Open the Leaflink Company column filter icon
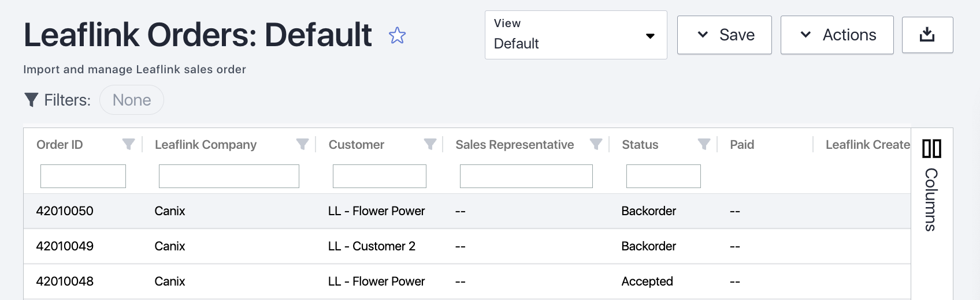Image resolution: width=980 pixels, height=300 pixels. [x=302, y=144]
